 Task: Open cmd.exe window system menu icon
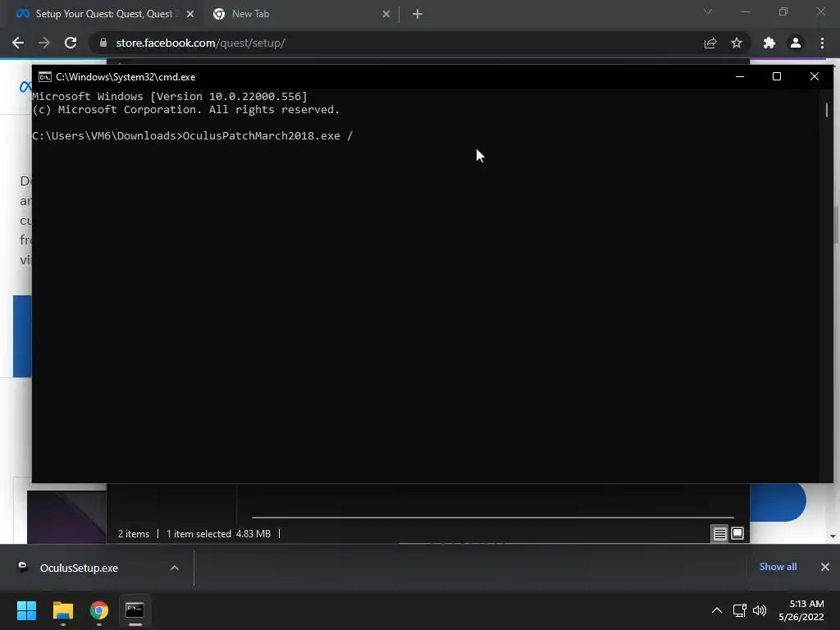click(x=45, y=76)
